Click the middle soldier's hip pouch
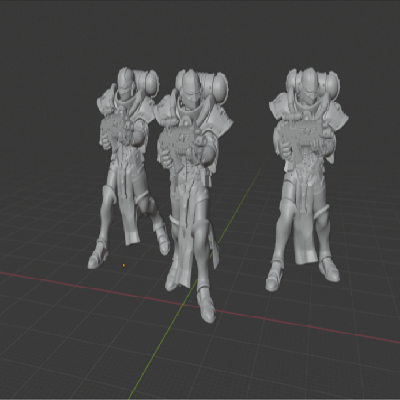The height and width of the screenshot is (400, 400). point(208,178)
